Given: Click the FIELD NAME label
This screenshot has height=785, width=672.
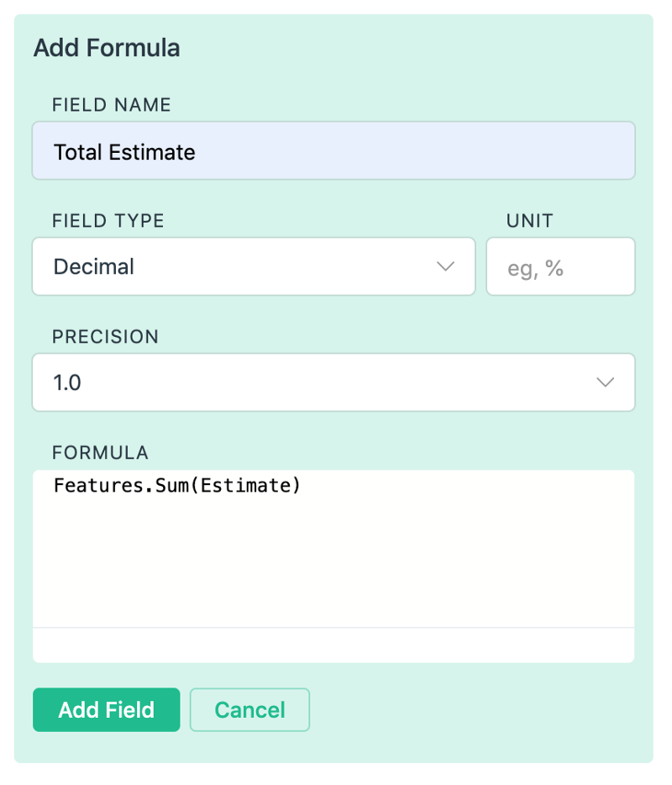Looking at the screenshot, I should [x=112, y=105].
